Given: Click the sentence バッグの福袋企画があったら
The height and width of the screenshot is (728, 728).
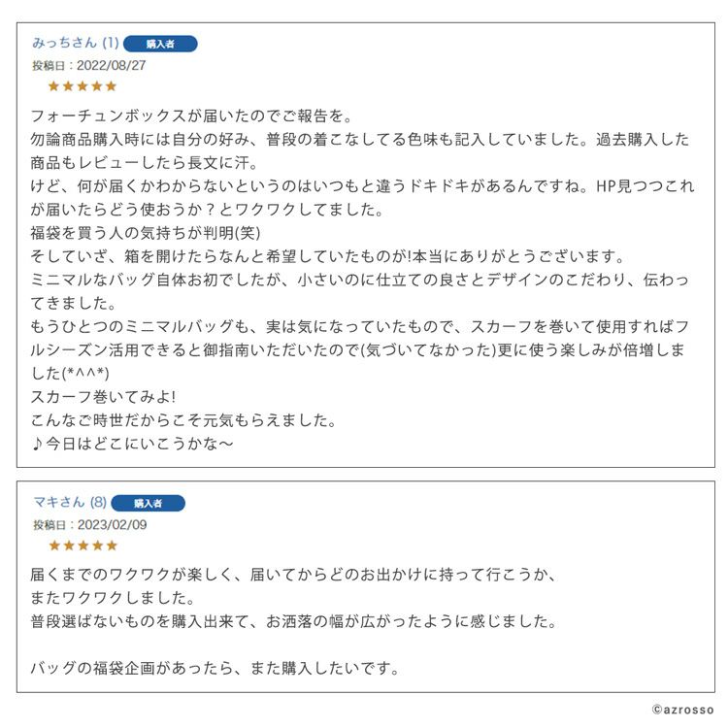Looking at the screenshot, I should click(215, 669).
